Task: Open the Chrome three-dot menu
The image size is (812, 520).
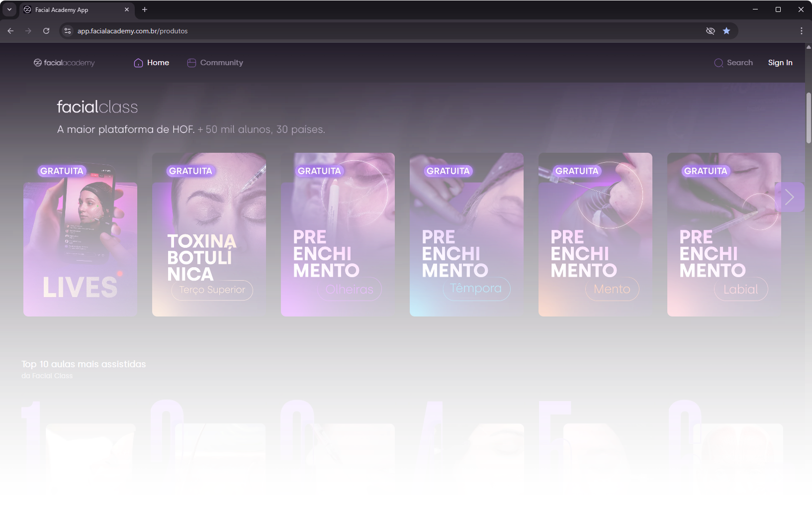Action: [x=802, y=31]
